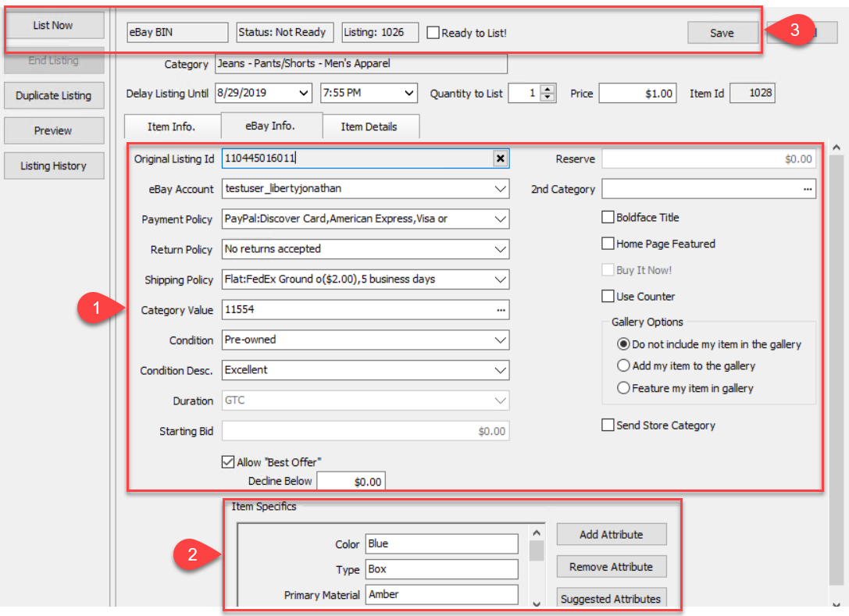
Task: Focus the Original Listing Id field
Action: (358, 158)
